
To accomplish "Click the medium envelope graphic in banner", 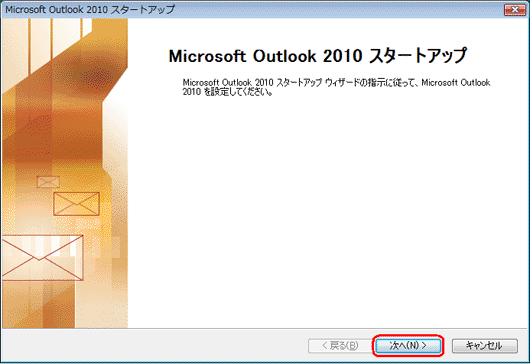I will click(x=76, y=204).
